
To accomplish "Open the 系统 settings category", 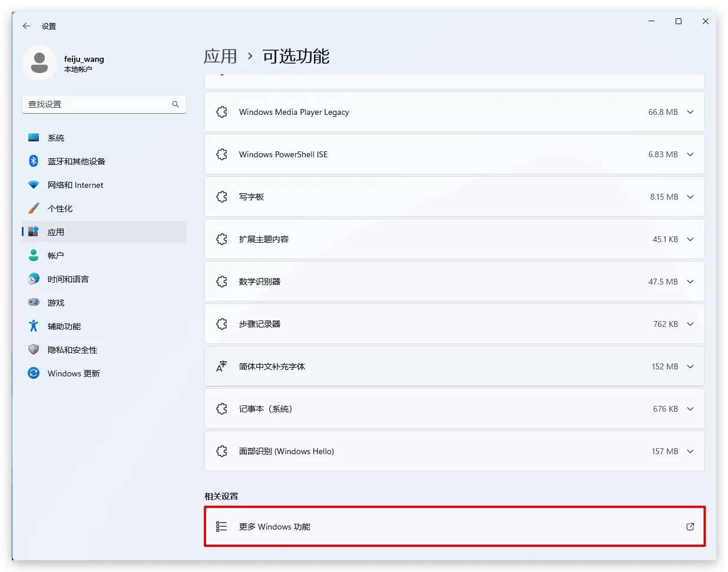I will coord(104,137).
